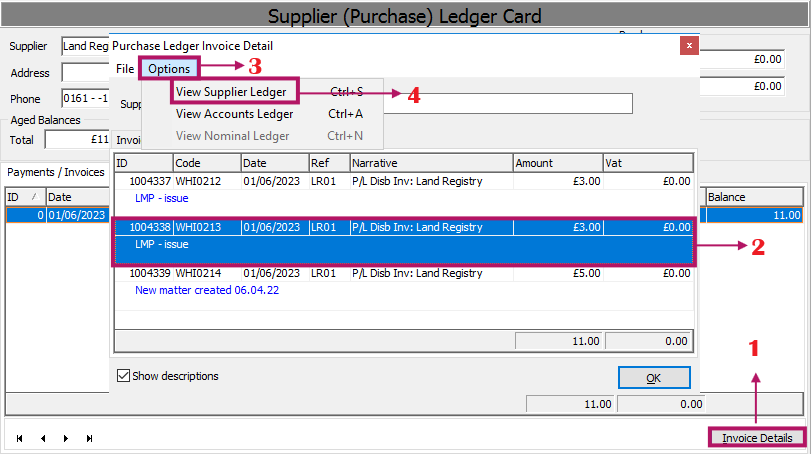Go to next record arrow

point(66,438)
